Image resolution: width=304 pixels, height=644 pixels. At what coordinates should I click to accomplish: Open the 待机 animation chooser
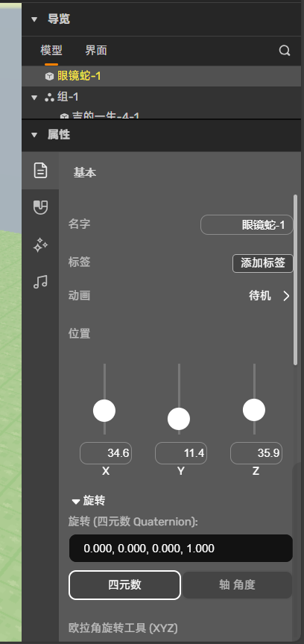269,296
